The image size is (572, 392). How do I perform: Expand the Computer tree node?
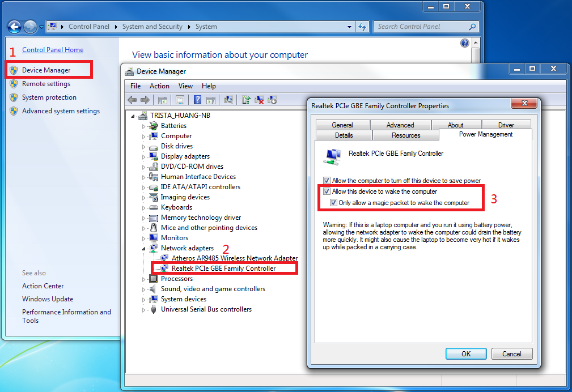pyautogui.click(x=143, y=137)
